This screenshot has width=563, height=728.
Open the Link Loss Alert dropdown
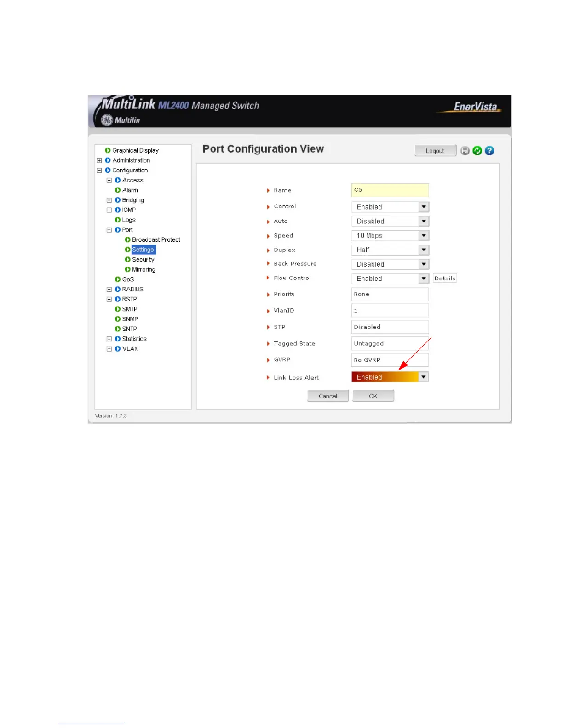(x=390, y=377)
